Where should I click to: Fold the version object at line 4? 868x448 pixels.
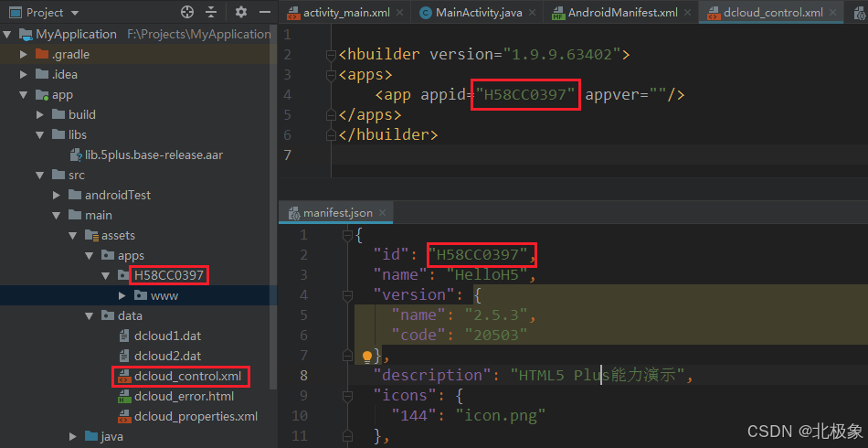pos(347,294)
